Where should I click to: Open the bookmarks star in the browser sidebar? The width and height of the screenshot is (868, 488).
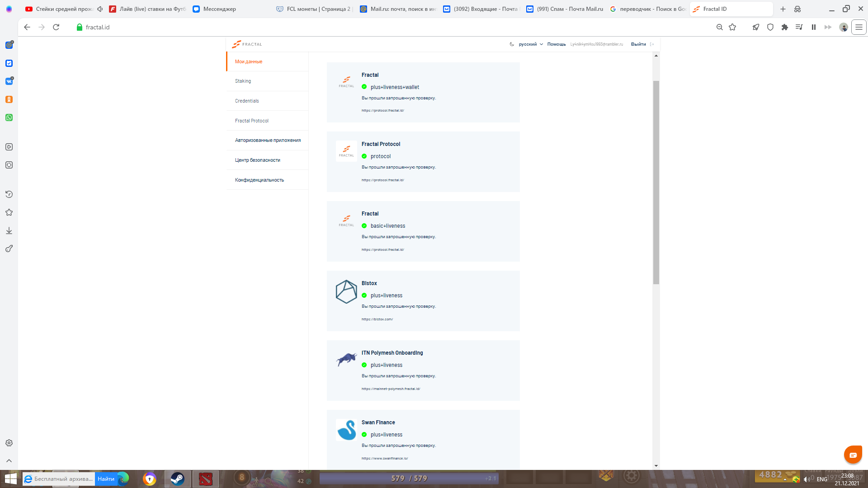[x=9, y=212]
